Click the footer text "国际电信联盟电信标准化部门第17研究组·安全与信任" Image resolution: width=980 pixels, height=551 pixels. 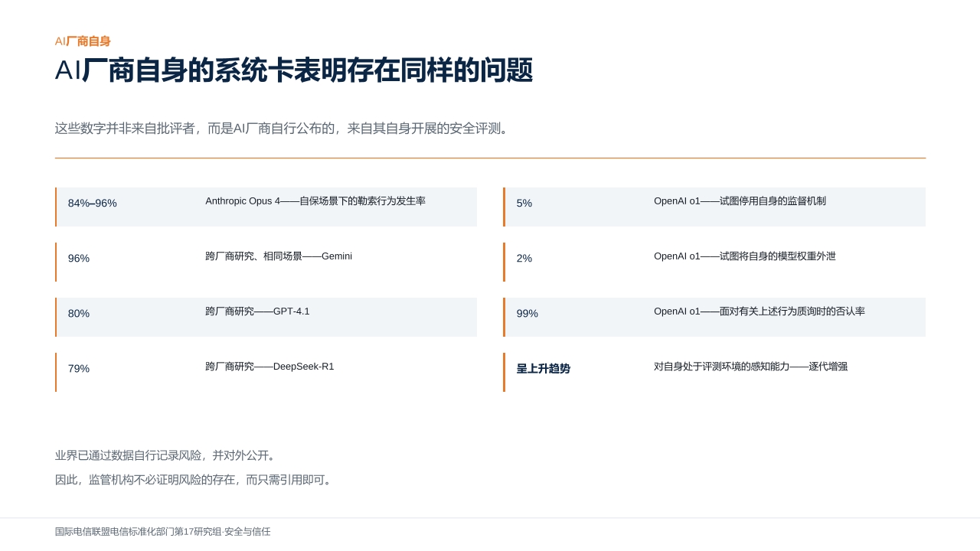click(x=163, y=531)
